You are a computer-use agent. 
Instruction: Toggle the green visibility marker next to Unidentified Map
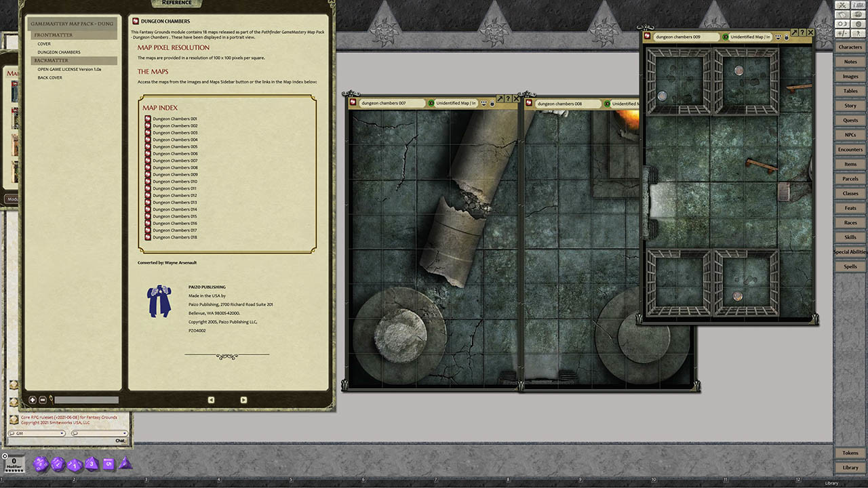coord(431,103)
